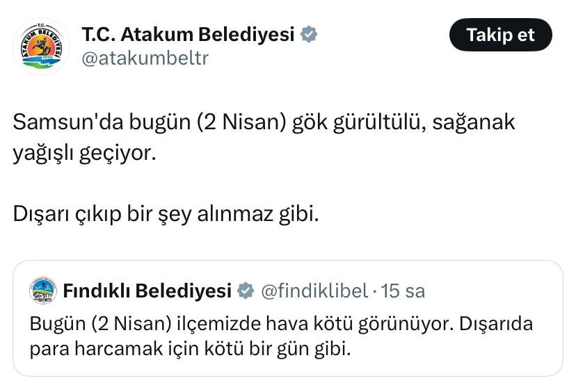Open the Atakum Belediyesi profile avatar

coord(41,46)
